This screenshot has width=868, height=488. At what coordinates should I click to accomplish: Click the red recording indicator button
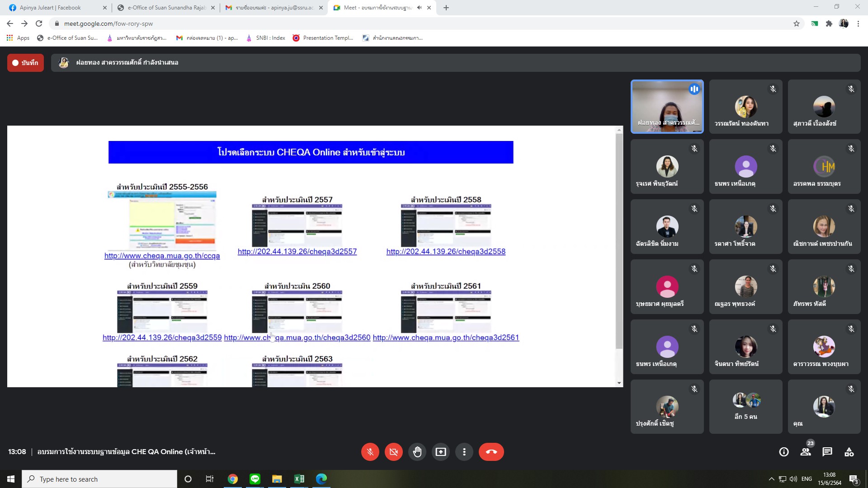(25, 63)
